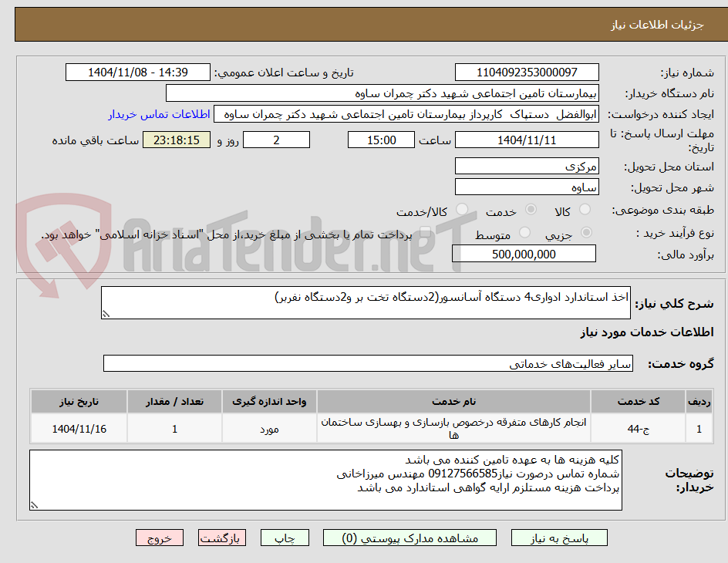
Task: Click the جزئیات اطلاعات نیاز page title
Action: click(x=657, y=25)
